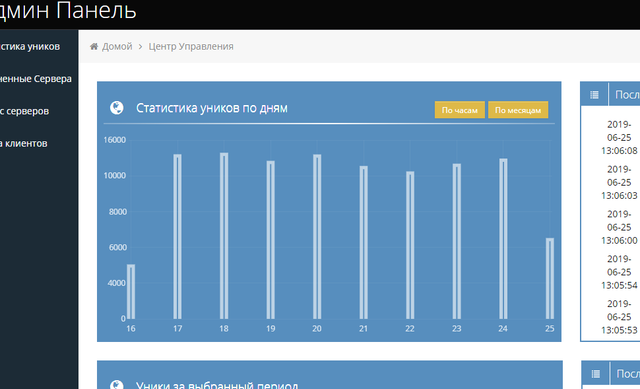Click the timestamp entry 13:06:08
The image size is (640, 389).
tap(619, 138)
